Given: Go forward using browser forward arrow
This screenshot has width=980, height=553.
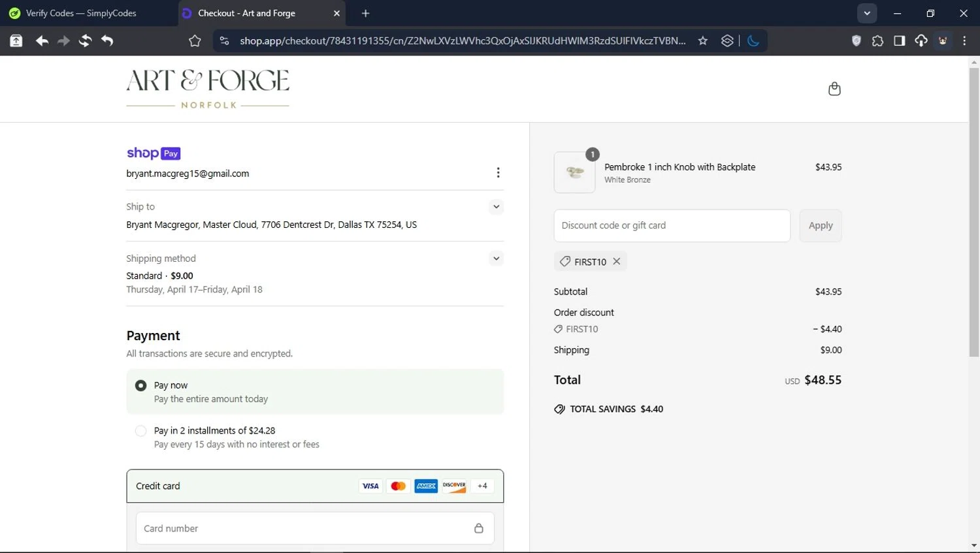Looking at the screenshot, I should (63, 41).
